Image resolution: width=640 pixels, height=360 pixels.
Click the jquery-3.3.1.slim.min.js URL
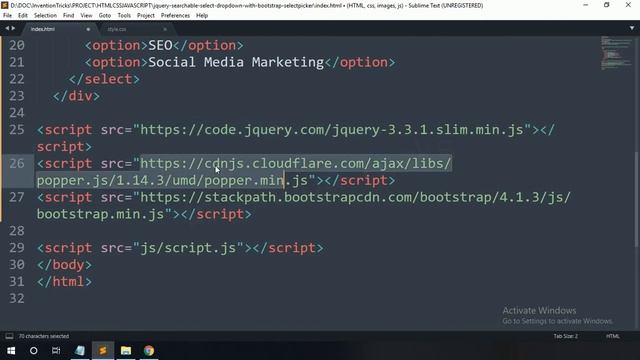332,130
